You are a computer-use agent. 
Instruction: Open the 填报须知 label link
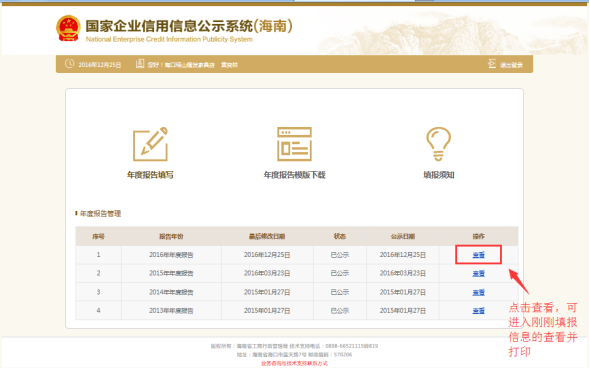click(x=439, y=175)
